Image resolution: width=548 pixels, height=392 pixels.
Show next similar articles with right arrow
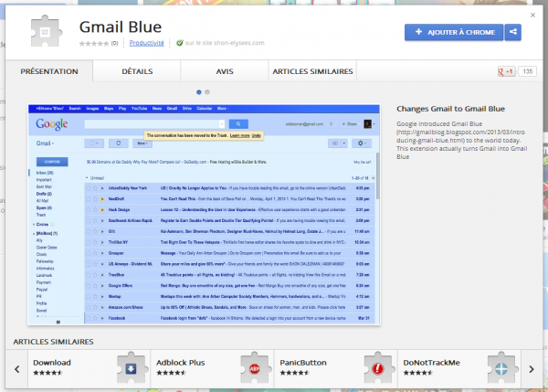pyautogui.click(x=532, y=369)
